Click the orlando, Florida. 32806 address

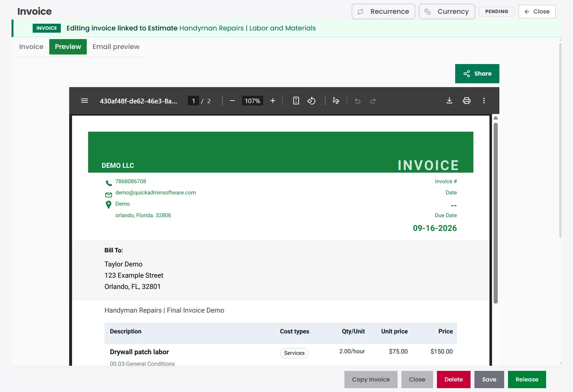coord(143,215)
